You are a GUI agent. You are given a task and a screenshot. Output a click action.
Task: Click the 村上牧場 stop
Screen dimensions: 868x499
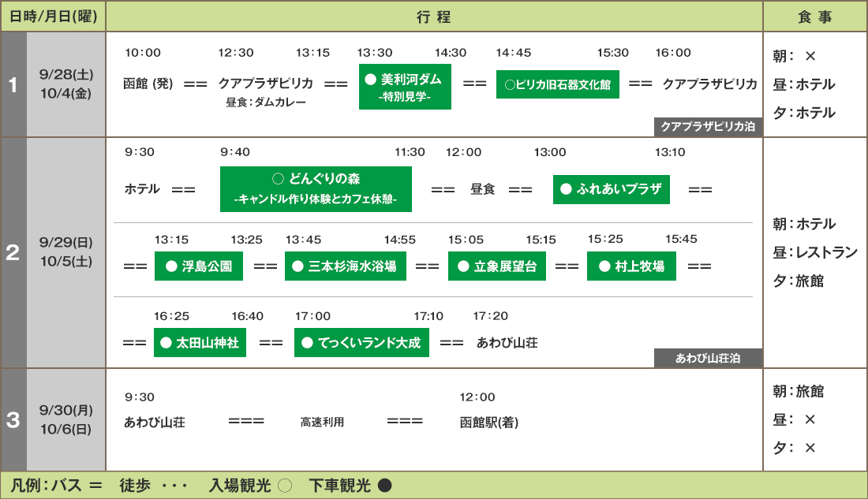coord(632,266)
